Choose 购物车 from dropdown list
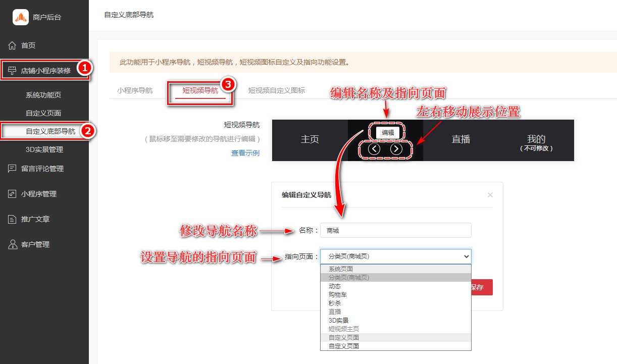The image size is (617, 364). pyautogui.click(x=396, y=295)
